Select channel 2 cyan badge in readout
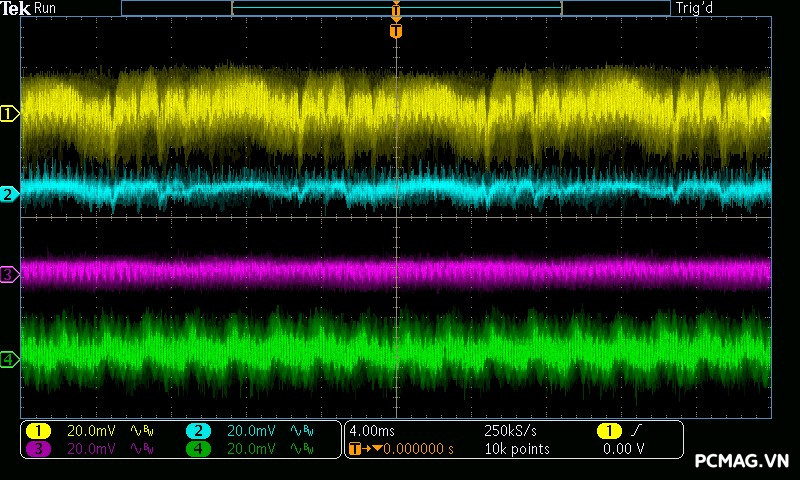The width and height of the screenshot is (800, 480). pos(199,431)
